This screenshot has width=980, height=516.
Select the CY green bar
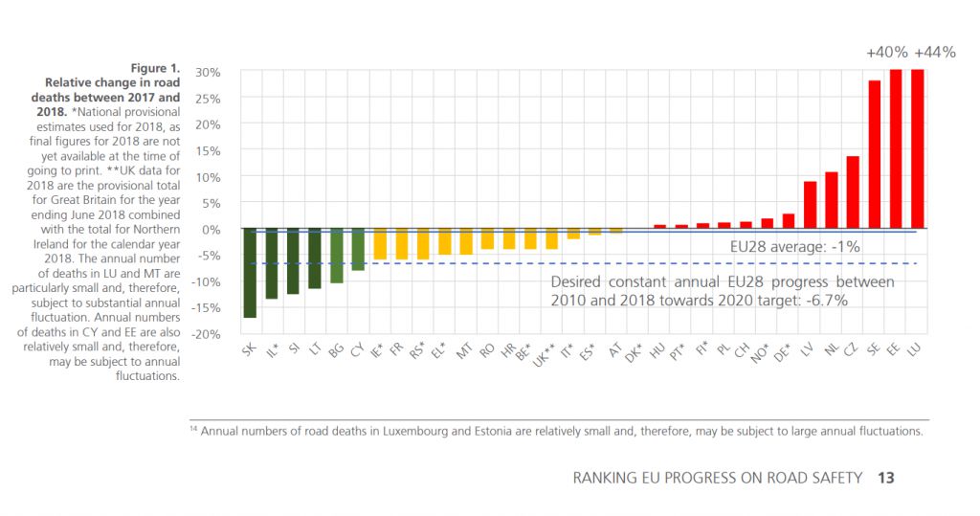click(x=358, y=250)
